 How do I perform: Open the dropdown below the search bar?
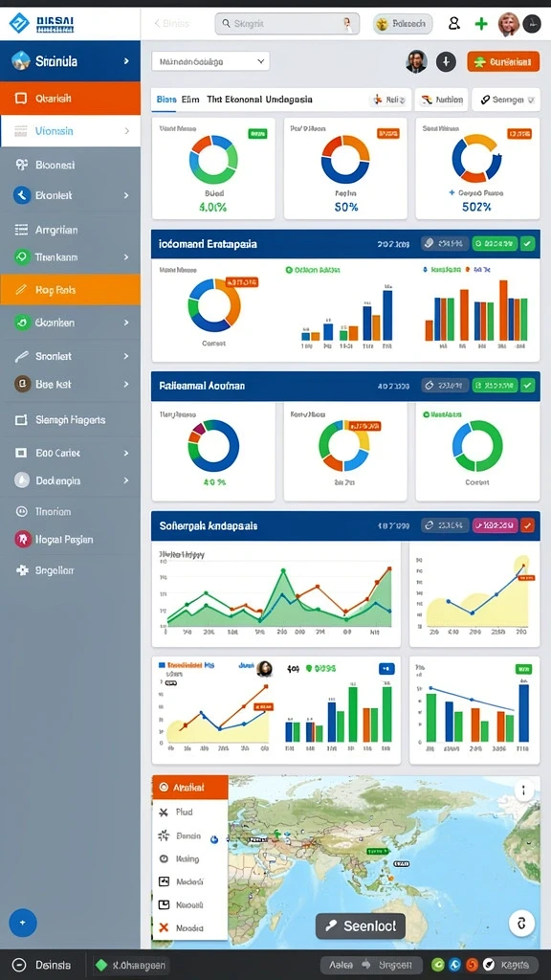pyautogui.click(x=210, y=61)
